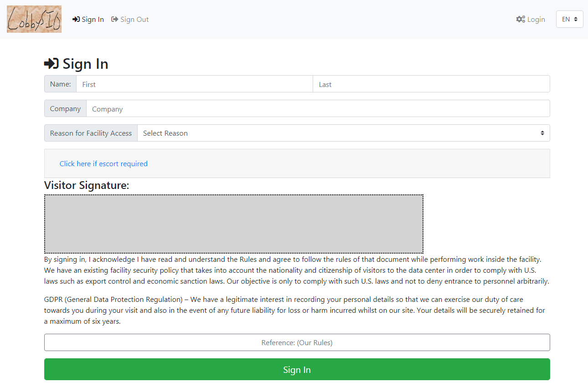588x387 pixels.
Task: Click into the Company text field
Action: (318, 109)
